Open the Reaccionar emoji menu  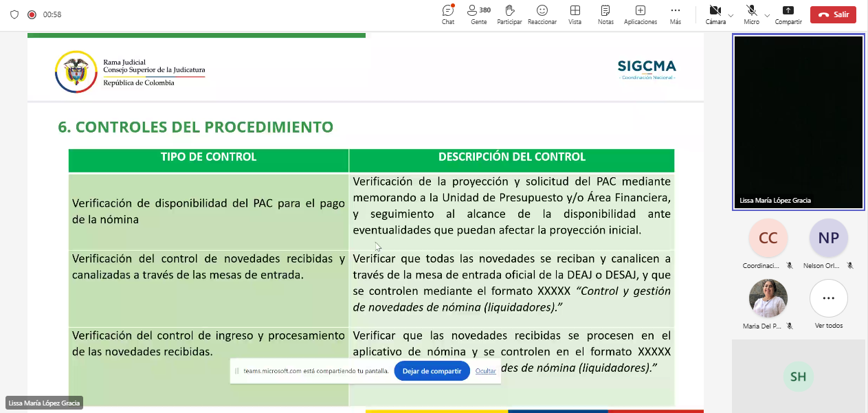pos(542,14)
